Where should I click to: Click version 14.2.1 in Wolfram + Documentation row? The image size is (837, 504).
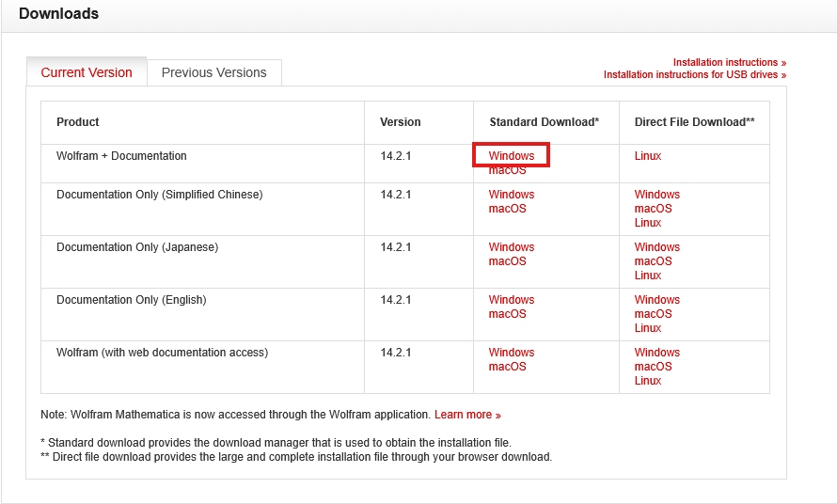pyautogui.click(x=396, y=156)
